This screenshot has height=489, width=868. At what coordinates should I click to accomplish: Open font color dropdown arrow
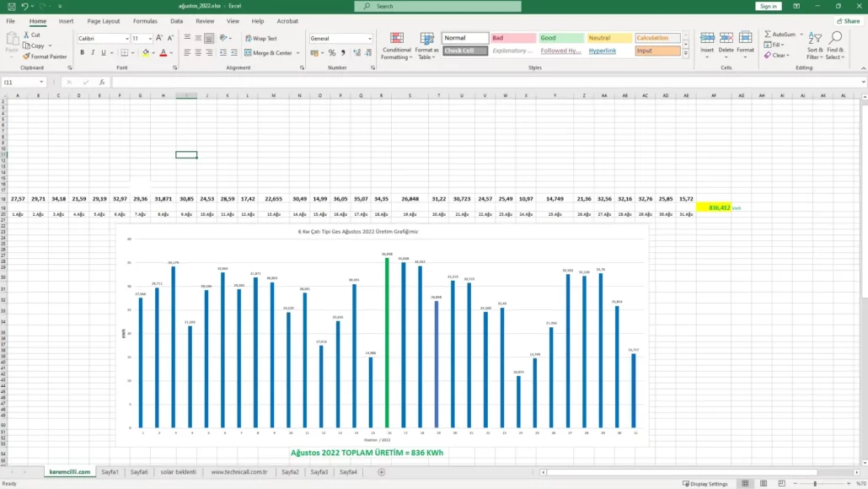171,53
